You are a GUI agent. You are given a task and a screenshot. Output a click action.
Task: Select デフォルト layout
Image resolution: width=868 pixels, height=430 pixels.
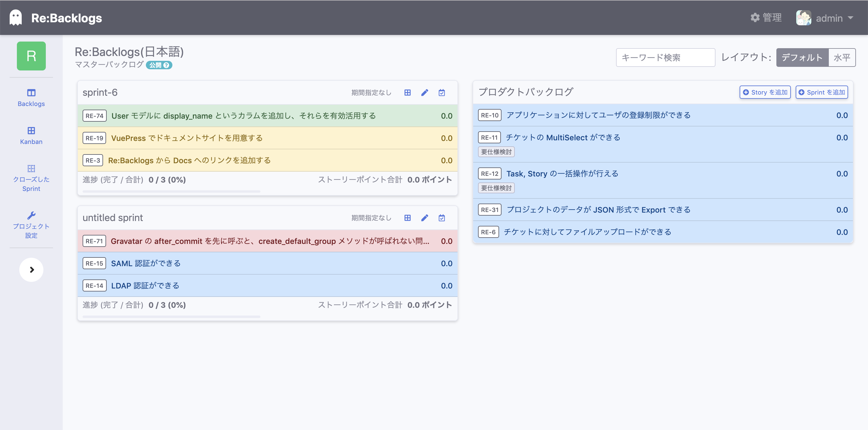pyautogui.click(x=802, y=58)
